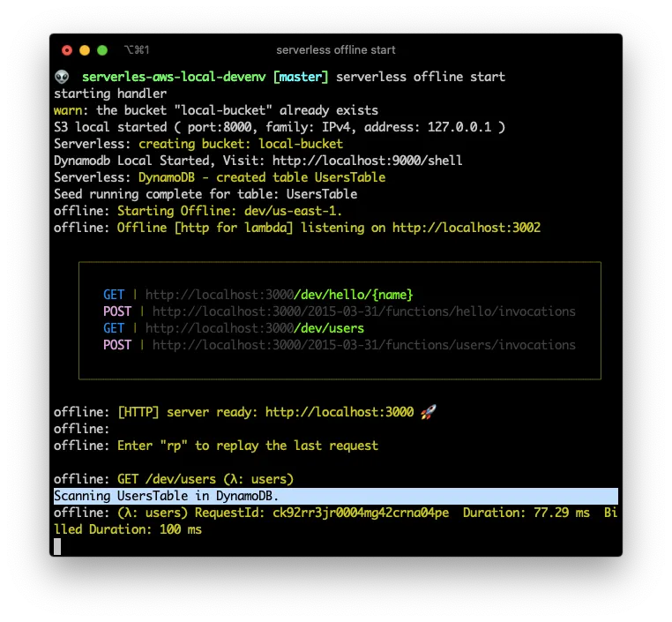
Task: Click the 'lled Duration: 100 ms' text
Action: [127, 529]
